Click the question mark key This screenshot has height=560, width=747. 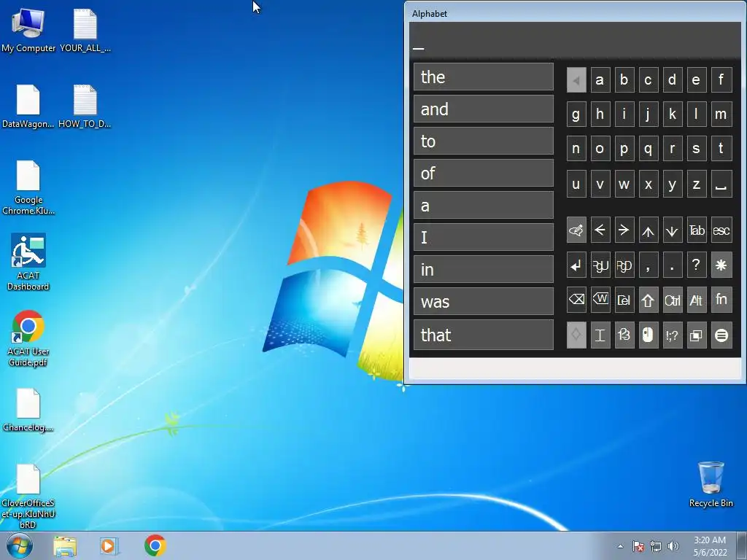tap(697, 265)
